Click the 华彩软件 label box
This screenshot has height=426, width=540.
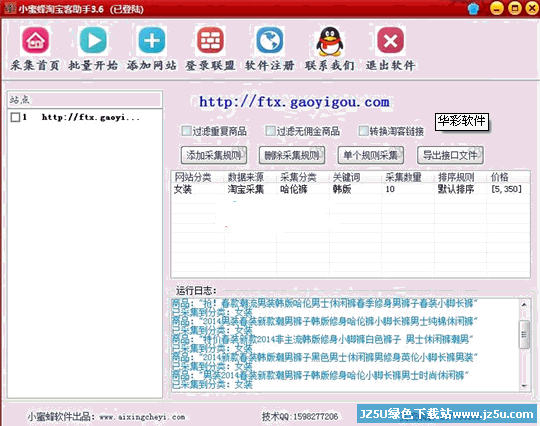pos(461,122)
